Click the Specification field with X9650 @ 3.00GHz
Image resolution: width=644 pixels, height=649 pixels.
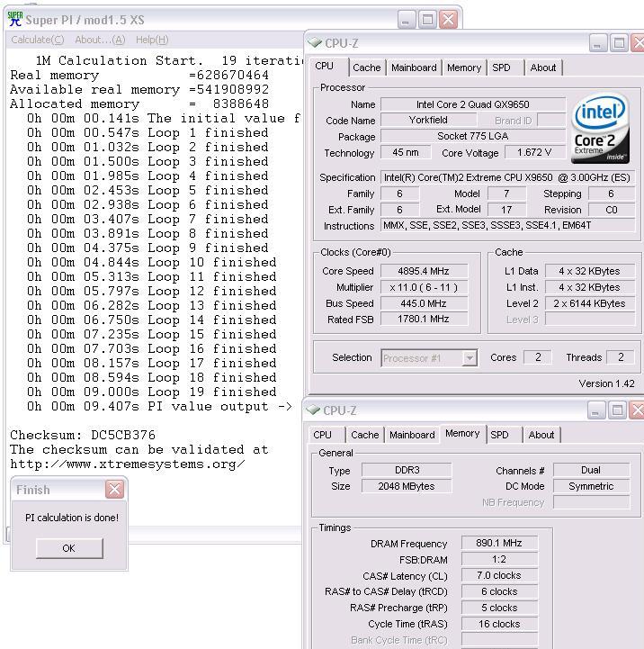point(507,177)
